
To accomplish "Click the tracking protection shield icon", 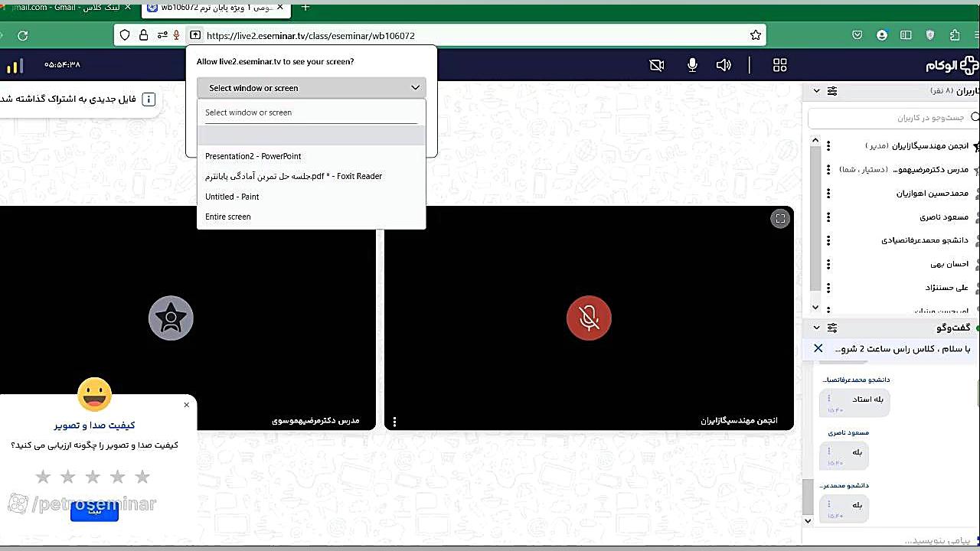I will click(126, 35).
